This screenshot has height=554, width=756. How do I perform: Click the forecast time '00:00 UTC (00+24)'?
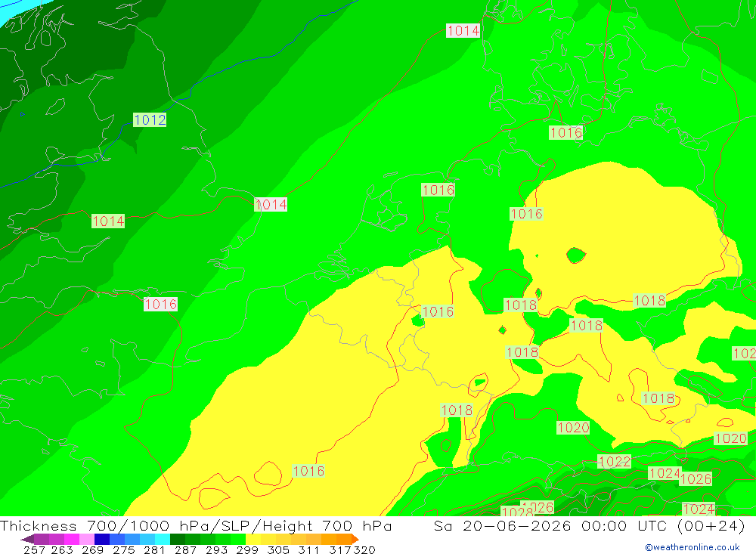663,525
